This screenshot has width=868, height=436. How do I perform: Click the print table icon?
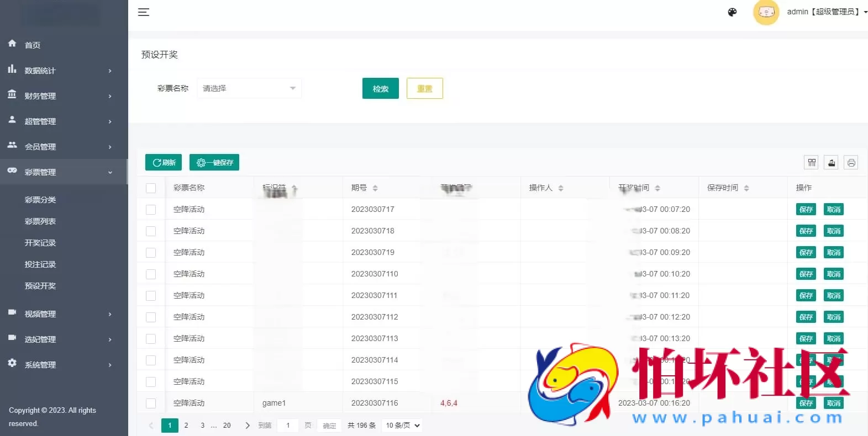click(x=851, y=162)
